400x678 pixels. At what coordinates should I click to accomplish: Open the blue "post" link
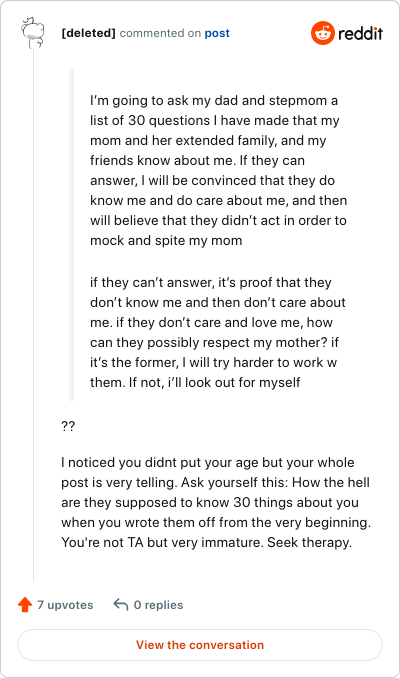[217, 33]
